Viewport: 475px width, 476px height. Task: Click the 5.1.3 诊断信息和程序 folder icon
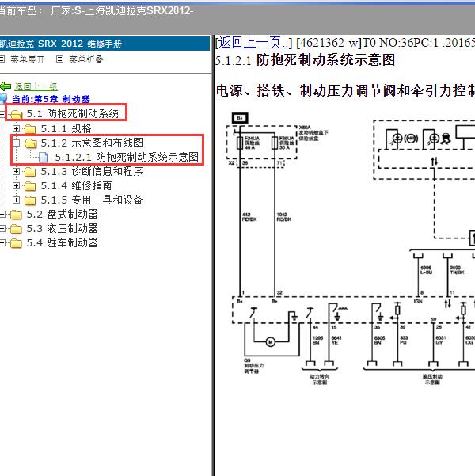point(30,172)
